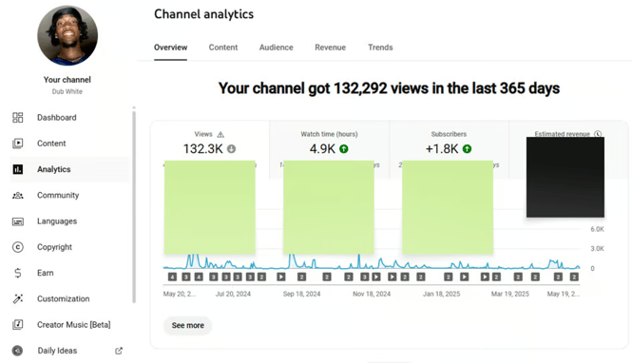Click the 'Sep 18, 2024' axis date
The image size is (632, 364).
tap(301, 294)
